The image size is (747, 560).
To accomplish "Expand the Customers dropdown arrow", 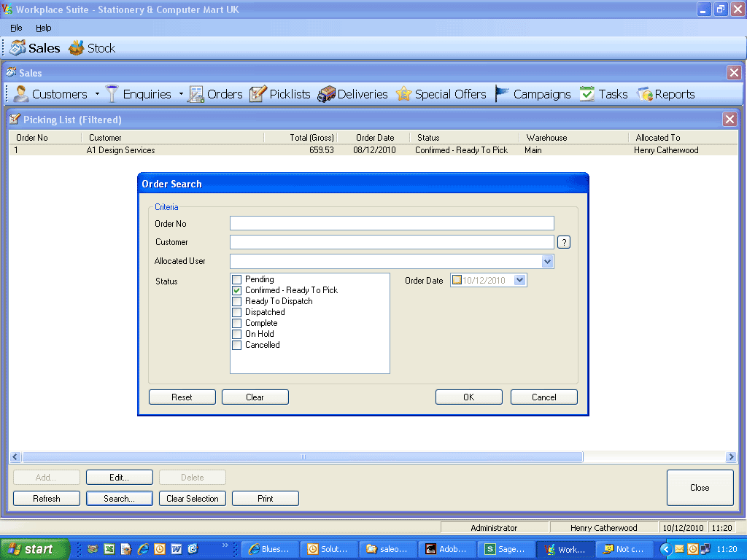I will [x=97, y=94].
